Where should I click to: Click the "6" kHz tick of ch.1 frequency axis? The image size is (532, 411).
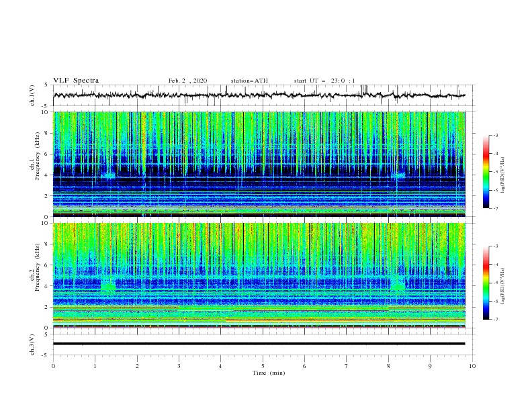point(47,154)
